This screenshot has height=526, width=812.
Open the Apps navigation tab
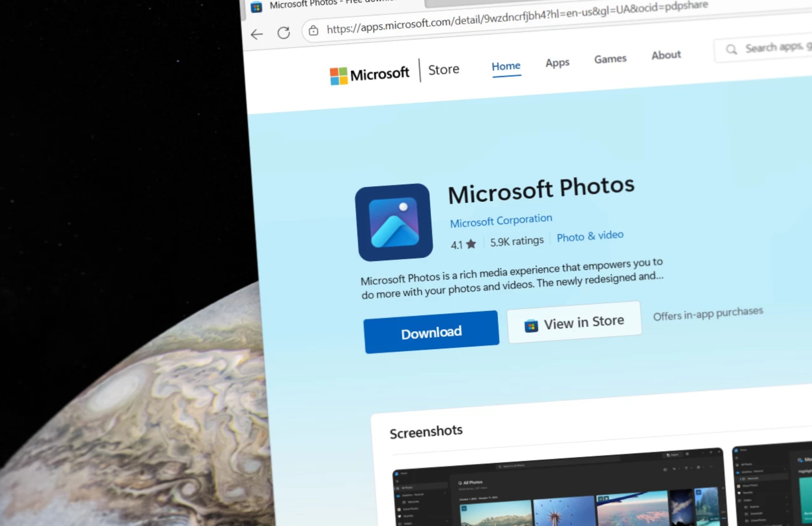coord(557,63)
